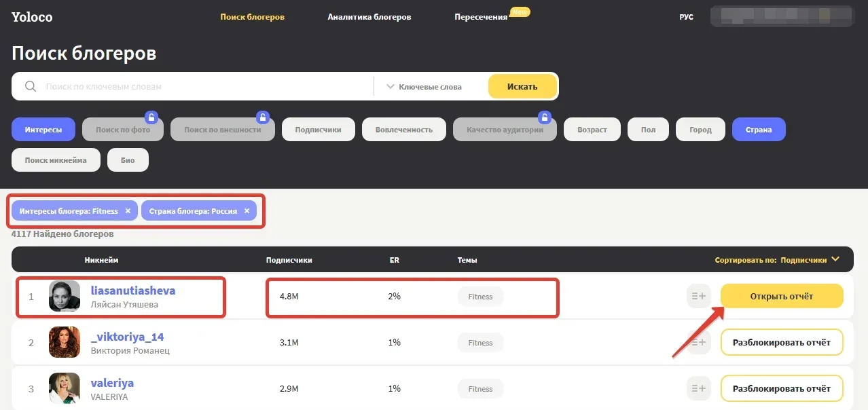Open liasanutiasheva profile avatar
Screen dimensions: 868x410
pos(65,297)
